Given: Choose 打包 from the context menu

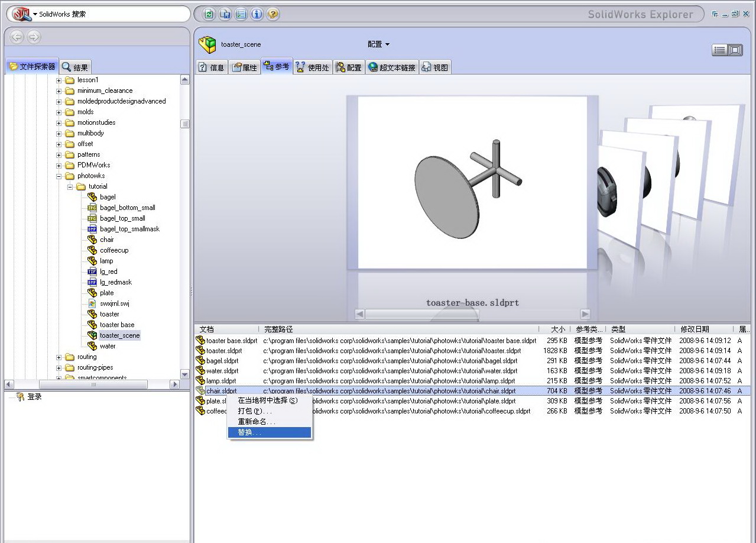Looking at the screenshot, I should point(270,411).
